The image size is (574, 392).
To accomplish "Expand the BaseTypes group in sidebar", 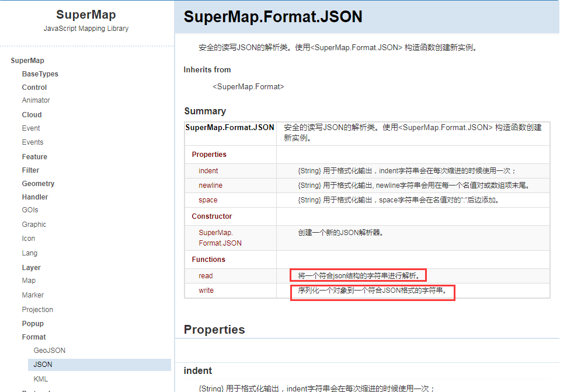I will [40, 74].
